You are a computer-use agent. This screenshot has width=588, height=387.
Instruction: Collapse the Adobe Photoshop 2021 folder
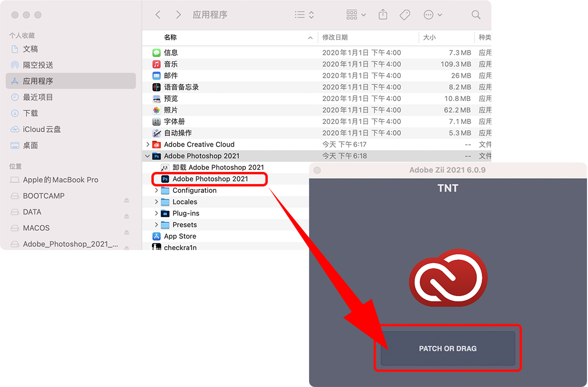click(147, 156)
